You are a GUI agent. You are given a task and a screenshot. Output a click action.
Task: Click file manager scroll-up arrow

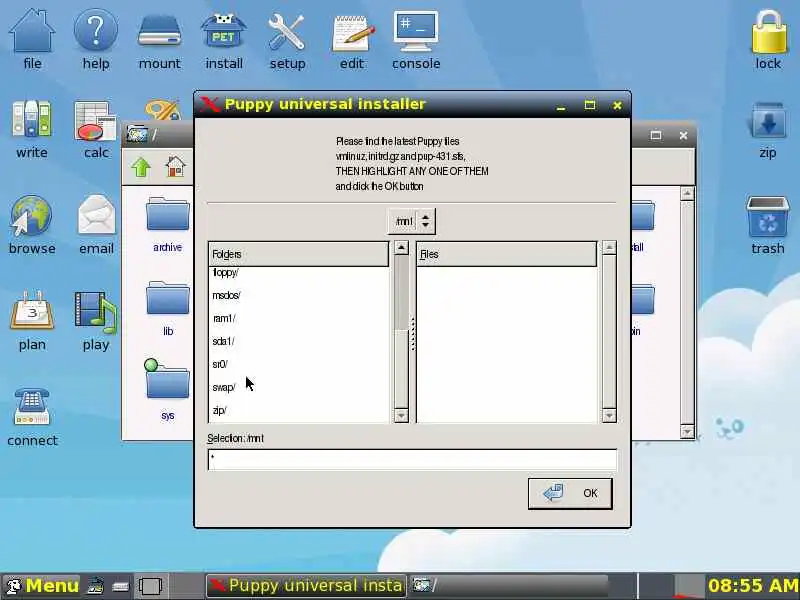[x=687, y=193]
